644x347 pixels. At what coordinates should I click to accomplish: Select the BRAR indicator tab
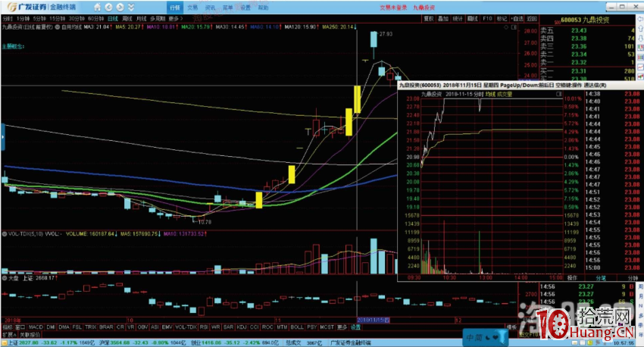pos(106,327)
